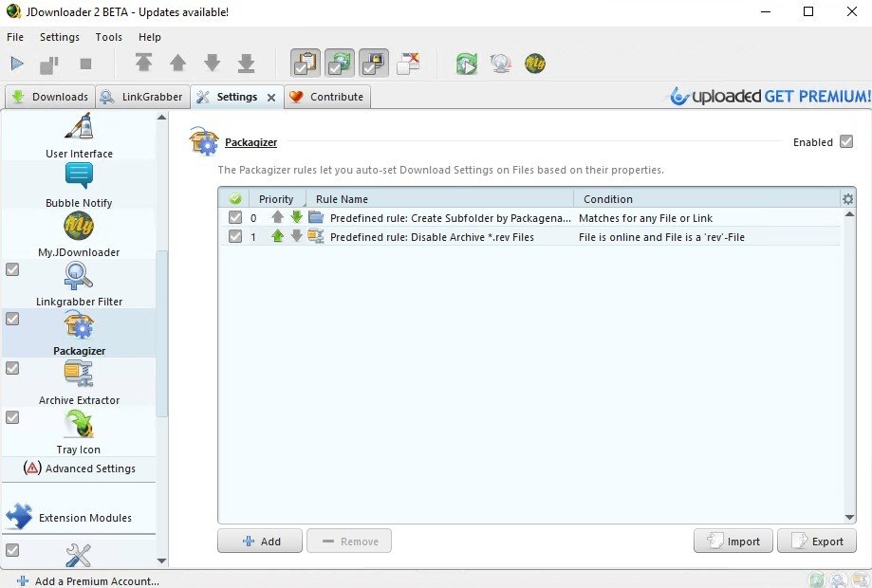Close the Settings tab
The image size is (872, 588).
[271, 98]
